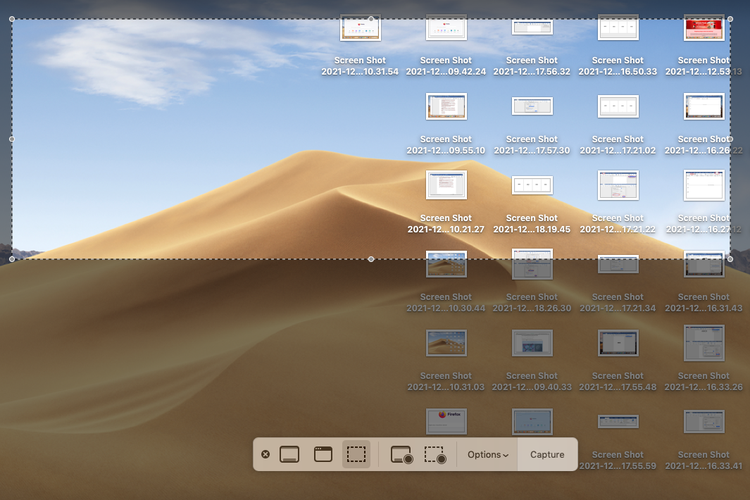Click the top-center selection resize handle
This screenshot has width=750, height=500.
(x=371, y=19)
